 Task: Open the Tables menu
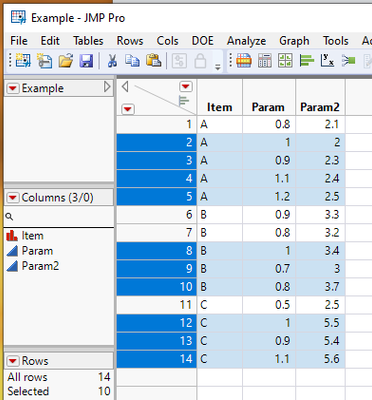(x=88, y=41)
